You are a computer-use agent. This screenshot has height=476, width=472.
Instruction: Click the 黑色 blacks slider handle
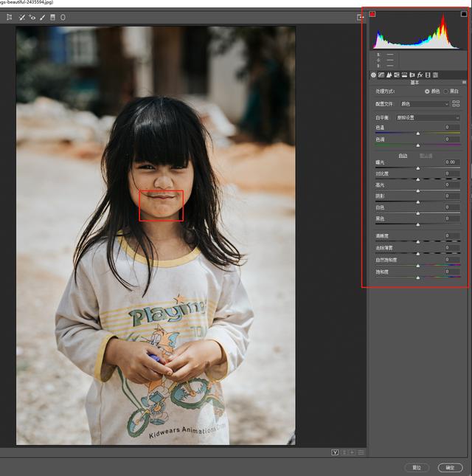(418, 224)
